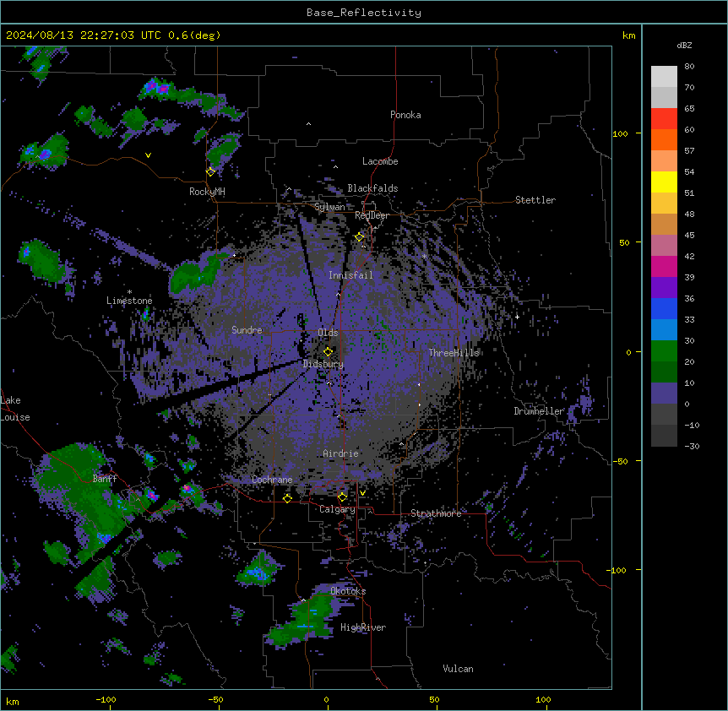
Task: Select the 10 dBZ slate blue legend swatch
Action: 664,393
